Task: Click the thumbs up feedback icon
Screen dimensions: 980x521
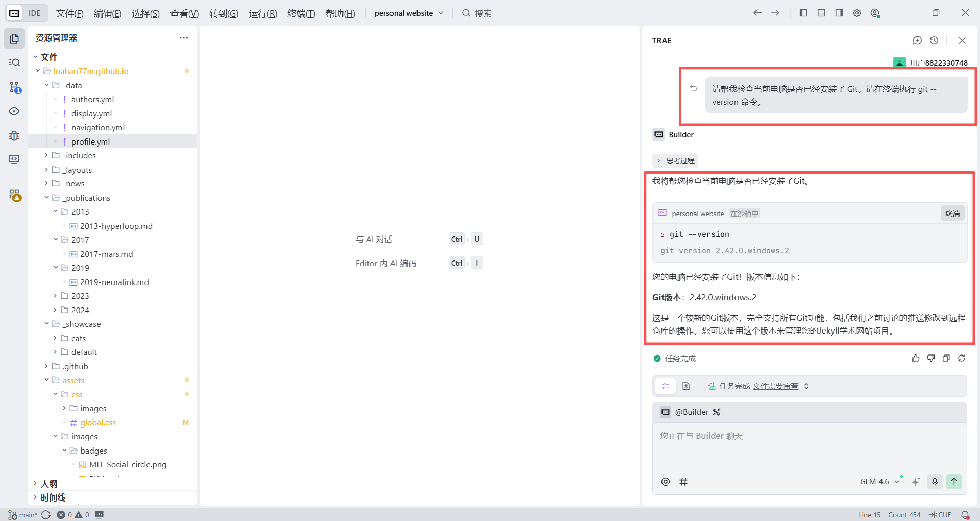Action: [x=915, y=358]
